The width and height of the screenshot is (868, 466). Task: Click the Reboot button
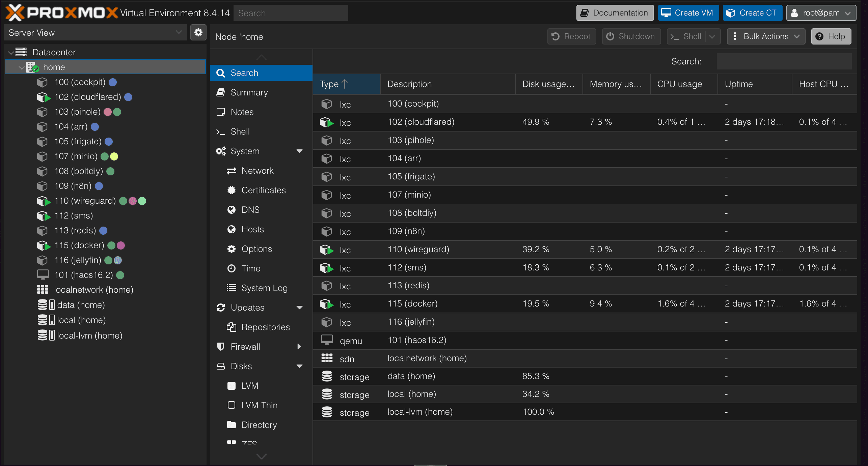[x=571, y=36]
